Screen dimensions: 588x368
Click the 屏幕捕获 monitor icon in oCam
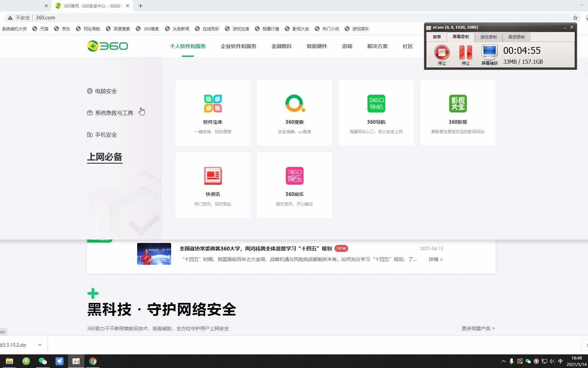pos(490,52)
